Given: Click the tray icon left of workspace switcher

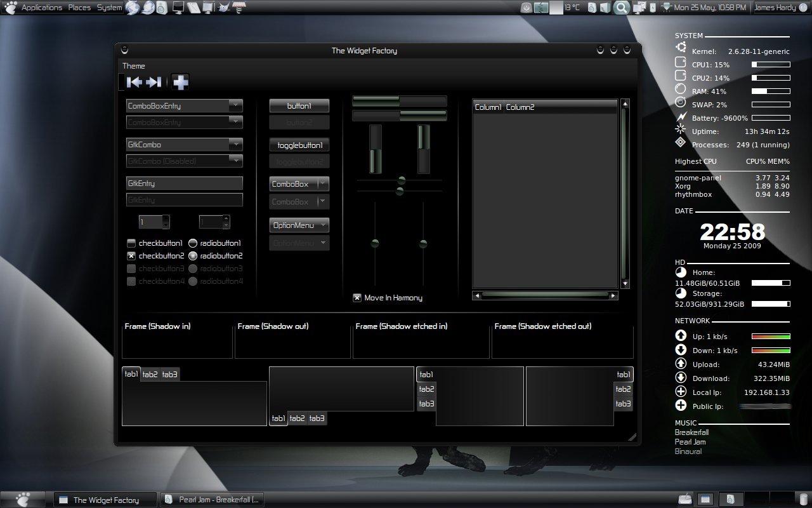Looking at the screenshot, I should 686,499.
